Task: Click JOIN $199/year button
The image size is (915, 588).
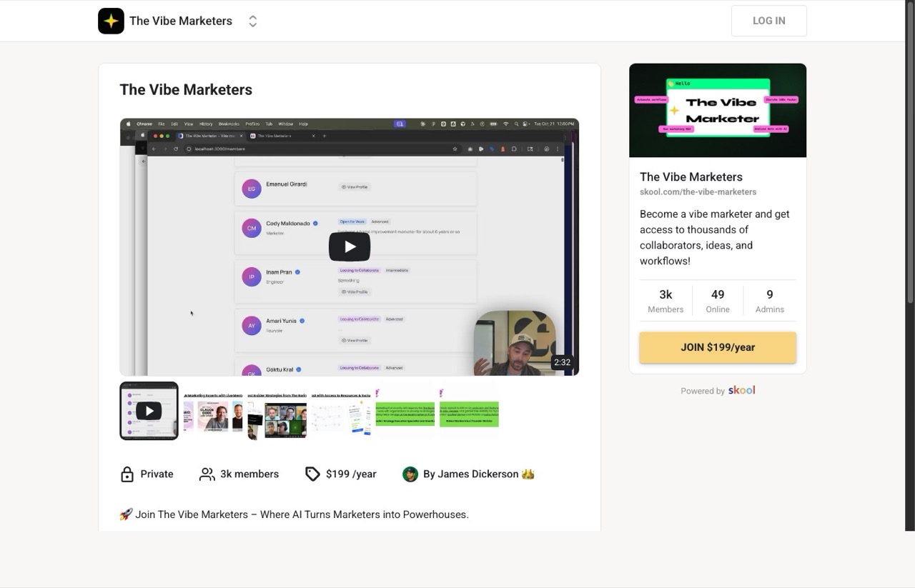Action: pyautogui.click(x=718, y=347)
